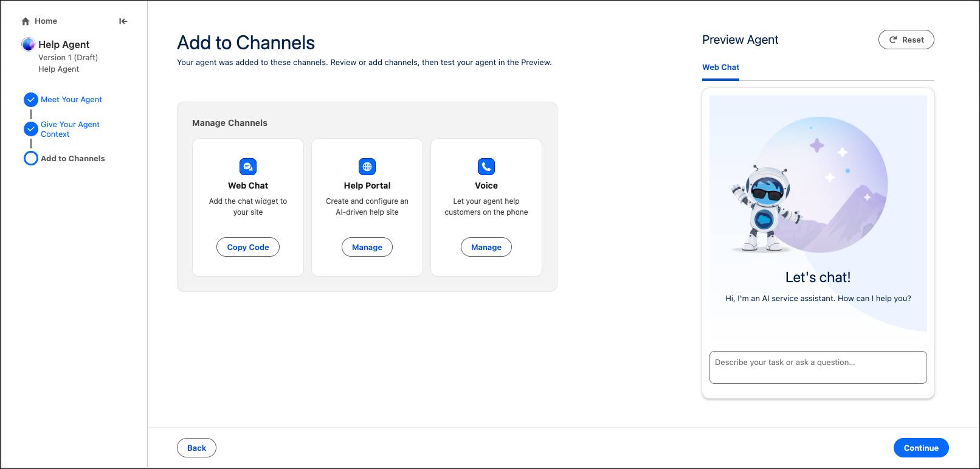980x469 pixels.
Task: Continue to the next step
Action: coord(921,448)
